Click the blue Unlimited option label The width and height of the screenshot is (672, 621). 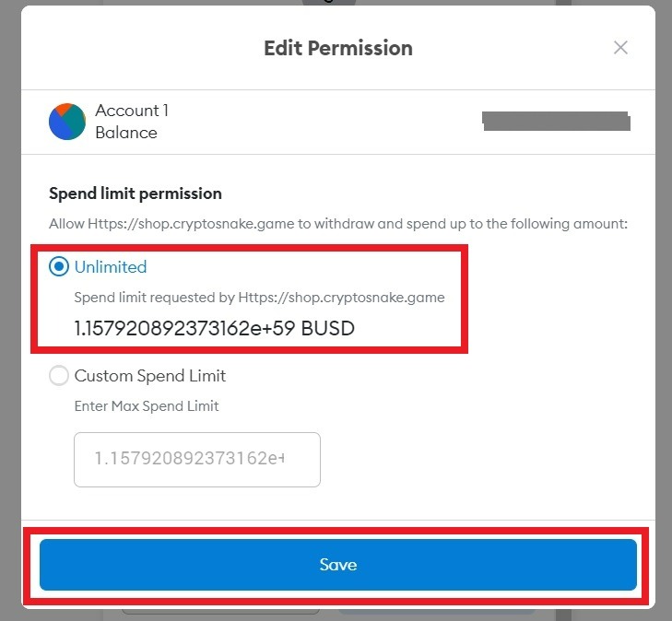111,267
